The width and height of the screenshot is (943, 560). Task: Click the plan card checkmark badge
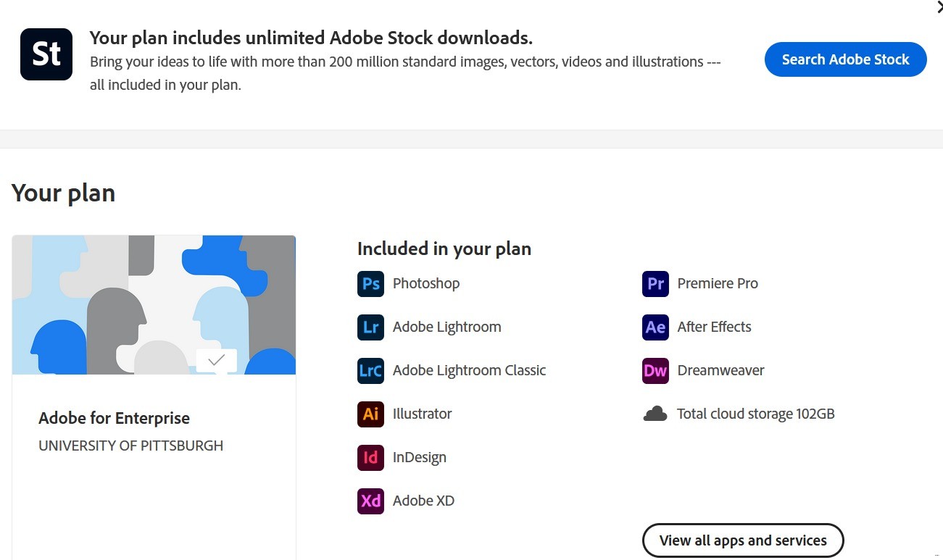point(216,360)
